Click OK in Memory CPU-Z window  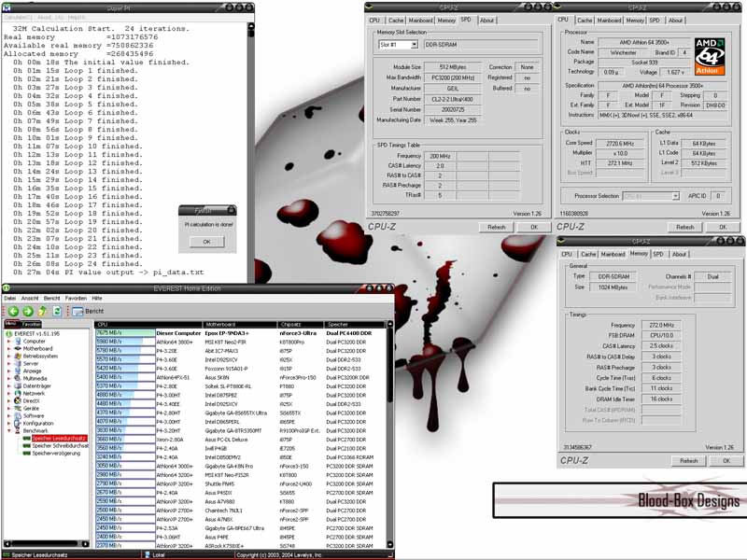tap(726, 461)
